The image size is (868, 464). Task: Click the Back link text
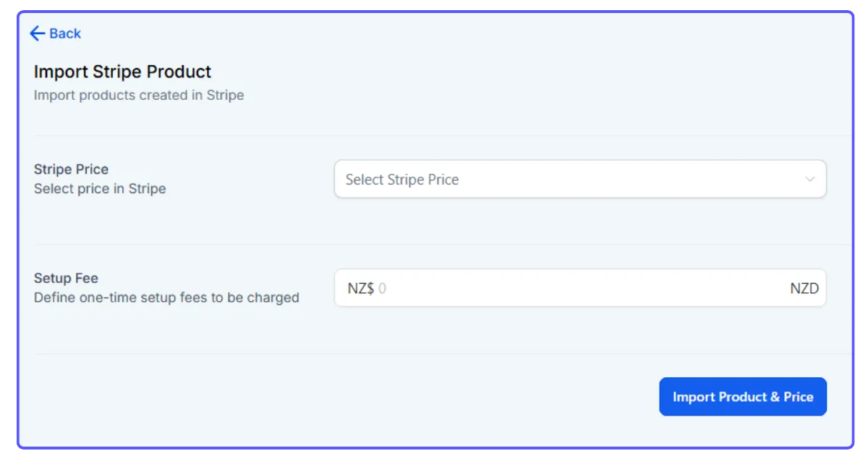click(x=65, y=33)
